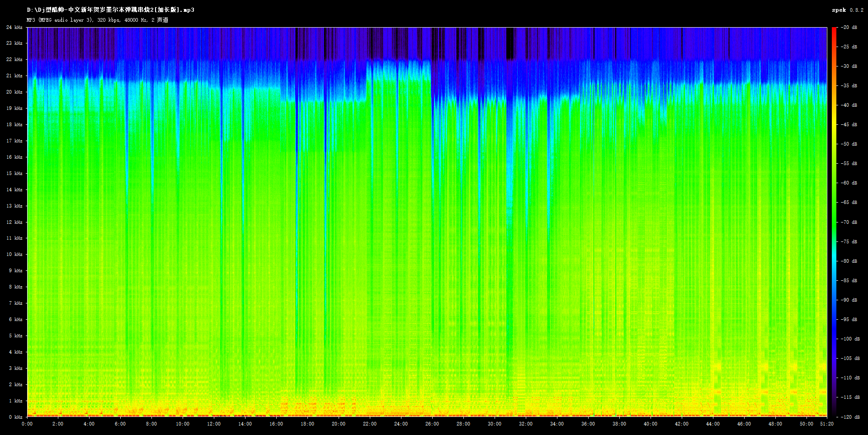
Task: Click the 40:00 time axis marker
Action: [650, 424]
